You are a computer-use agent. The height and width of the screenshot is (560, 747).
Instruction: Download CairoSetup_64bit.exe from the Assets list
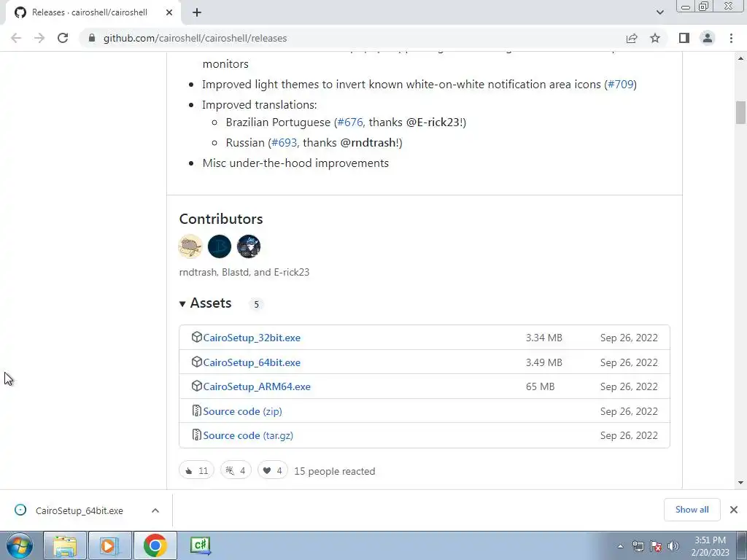pos(252,362)
